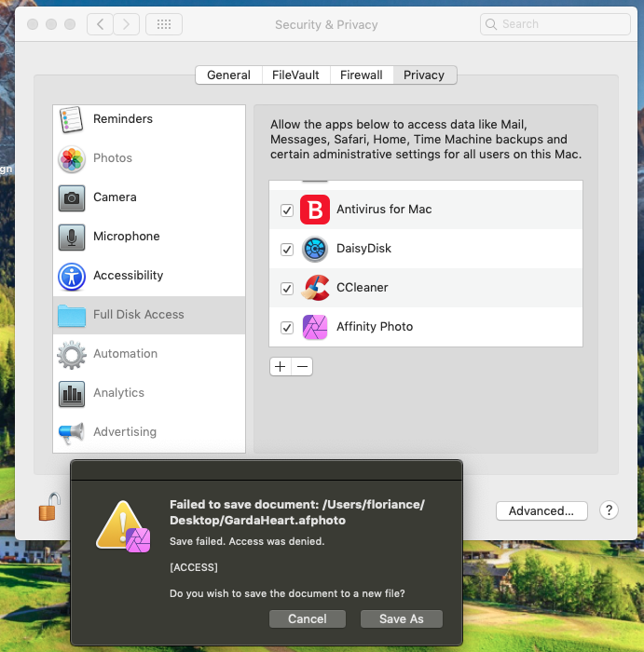Screen dimensions: 644x652
Task: Click the Automation gear icon
Action: (x=72, y=354)
